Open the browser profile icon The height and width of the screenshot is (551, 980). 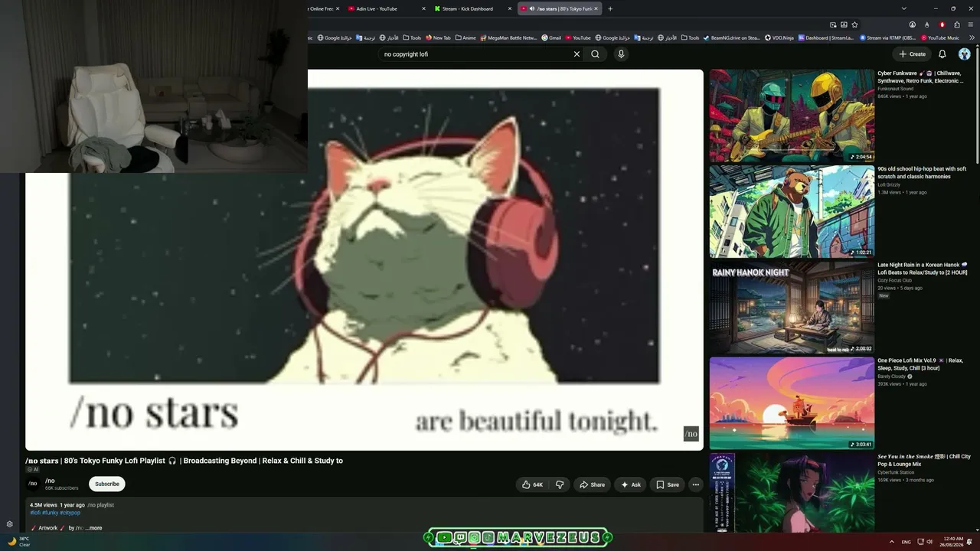click(x=912, y=24)
